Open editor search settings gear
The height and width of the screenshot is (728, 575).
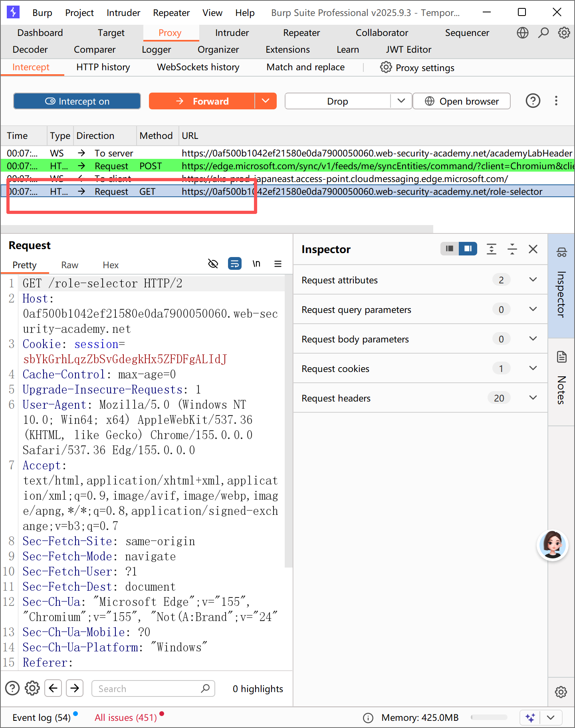coord(32,688)
